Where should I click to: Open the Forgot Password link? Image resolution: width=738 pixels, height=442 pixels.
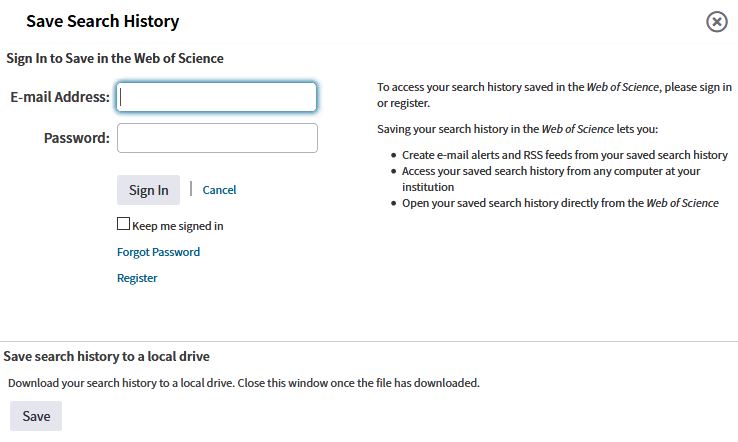pos(158,252)
